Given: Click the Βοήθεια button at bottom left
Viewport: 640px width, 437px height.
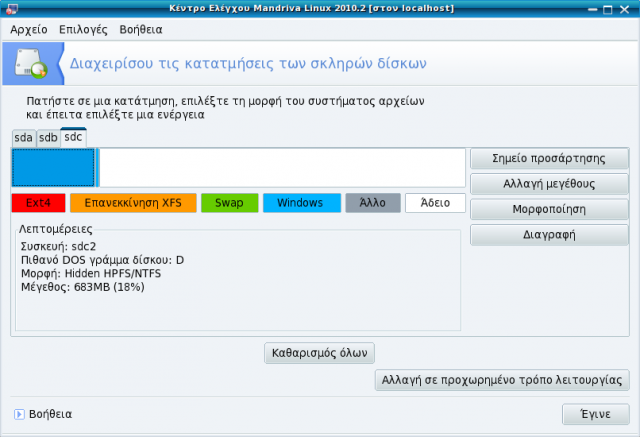Looking at the screenshot, I should click(43, 414).
